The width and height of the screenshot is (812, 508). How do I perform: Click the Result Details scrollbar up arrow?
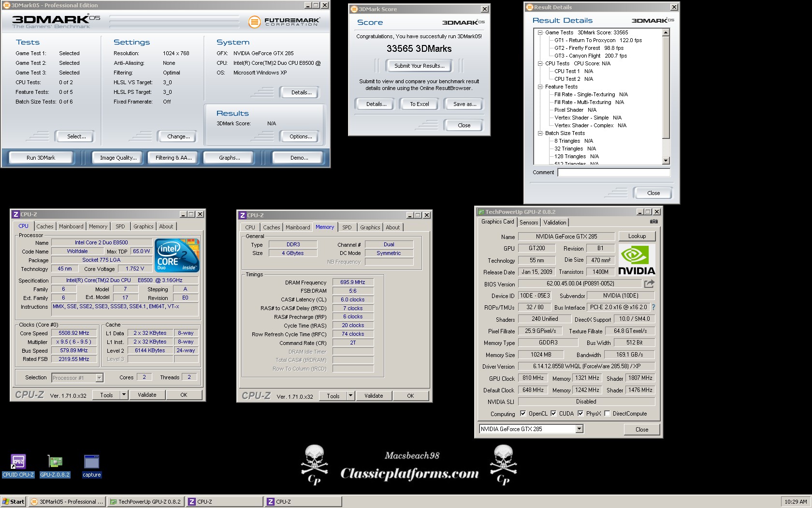point(666,32)
